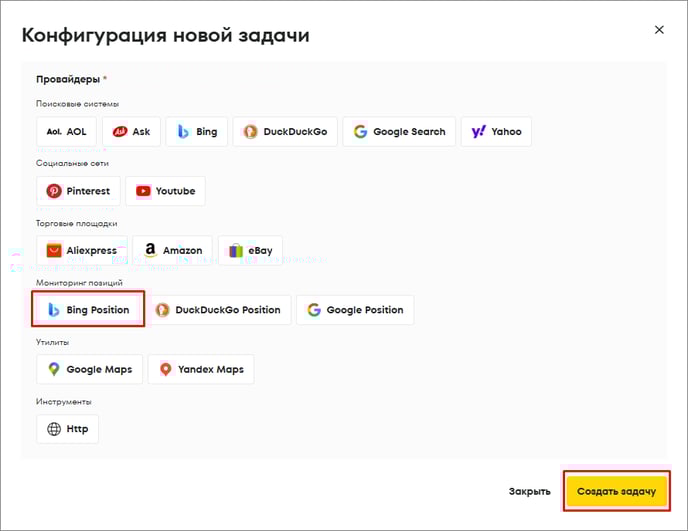
Task: Click the Инструменты heading
Action: (64, 402)
